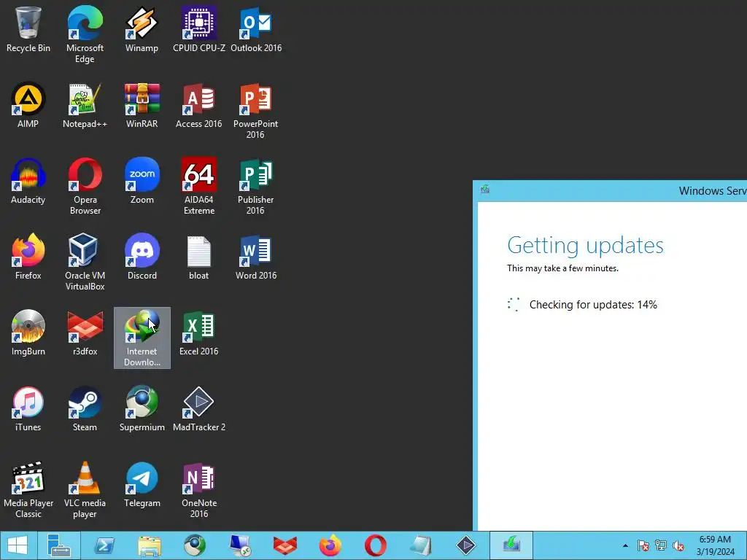Select the PowerPoint 2016 desktop icon
The width and height of the screenshot is (747, 560).
coord(256,111)
